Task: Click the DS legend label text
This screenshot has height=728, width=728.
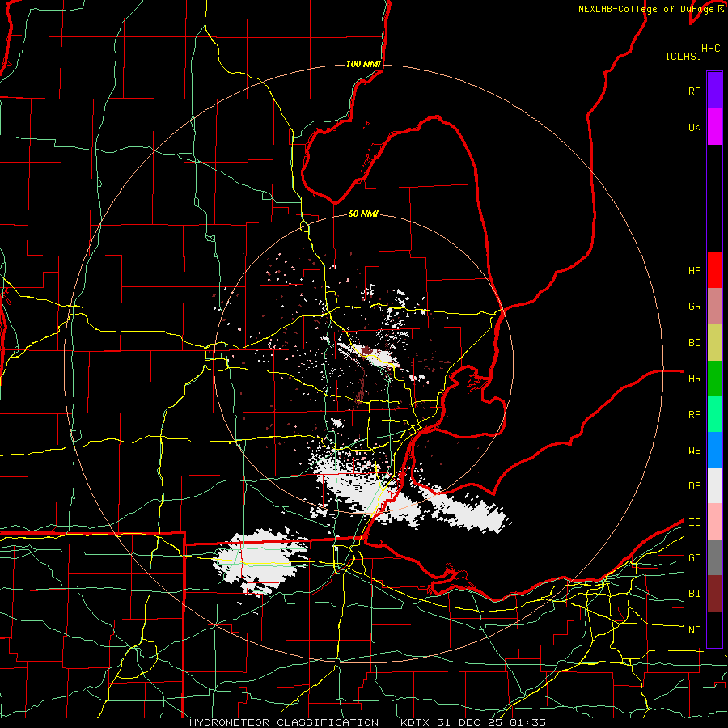Action: [694, 486]
